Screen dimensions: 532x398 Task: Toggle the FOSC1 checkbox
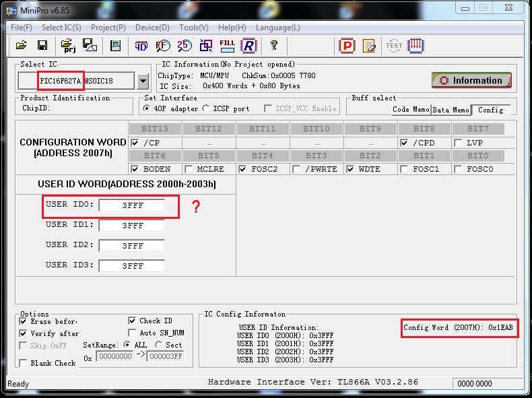[x=404, y=169]
